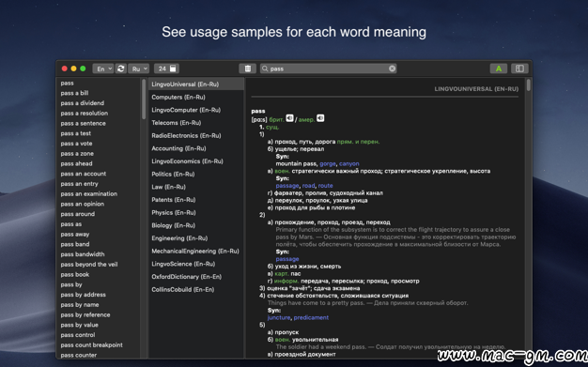This screenshot has width=588, height=367.
Task: Select Physics (En-Ru) dictionary
Action: pyautogui.click(x=196, y=212)
